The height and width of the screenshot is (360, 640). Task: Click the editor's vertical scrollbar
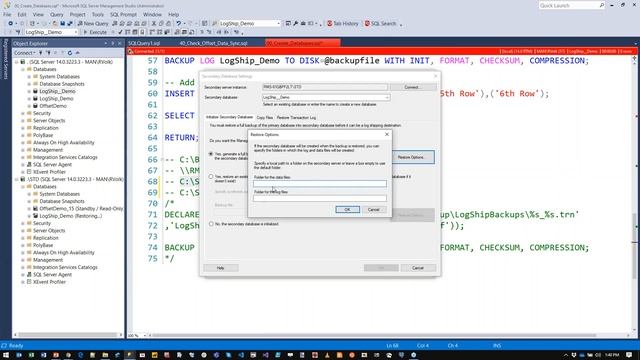tap(635, 195)
